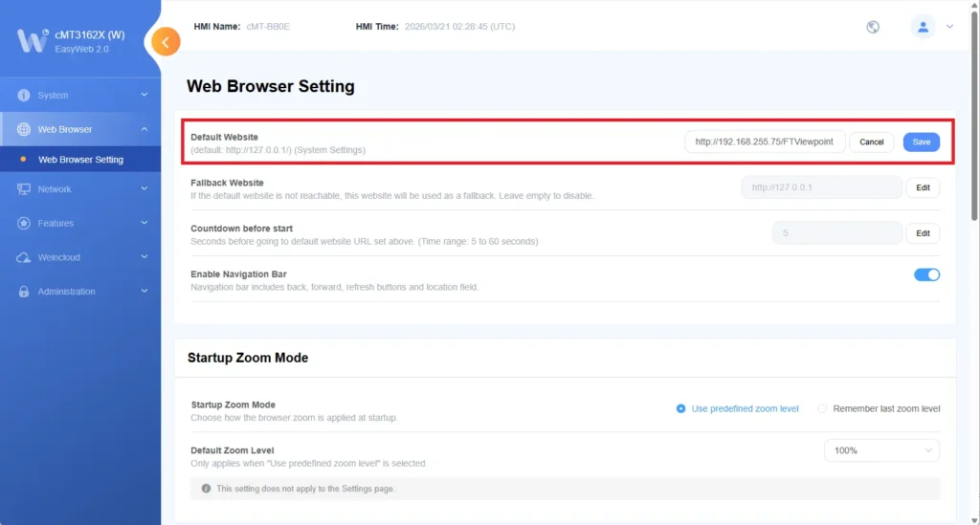This screenshot has height=525, width=980.
Task: Open the Default Zoom Level 100% dropdown
Action: pyautogui.click(x=881, y=450)
